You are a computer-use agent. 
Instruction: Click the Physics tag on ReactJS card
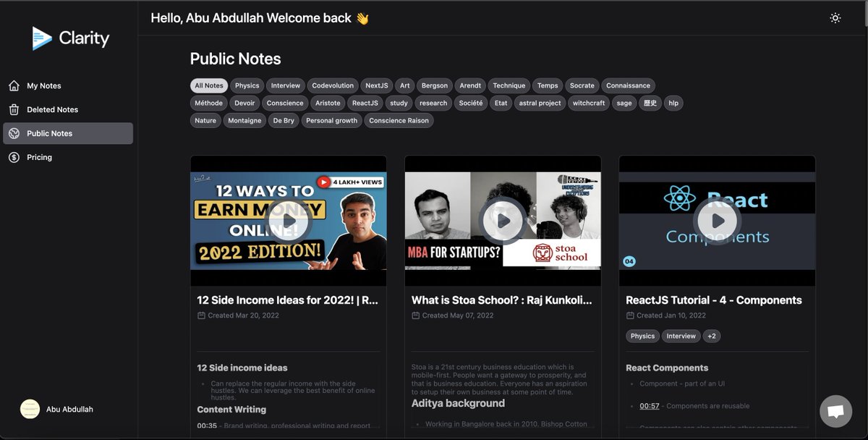click(642, 336)
